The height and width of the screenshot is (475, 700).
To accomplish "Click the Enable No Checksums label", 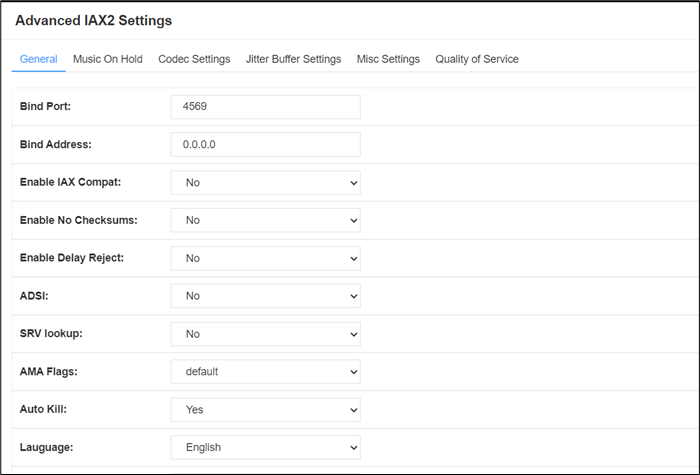I will click(x=79, y=220).
